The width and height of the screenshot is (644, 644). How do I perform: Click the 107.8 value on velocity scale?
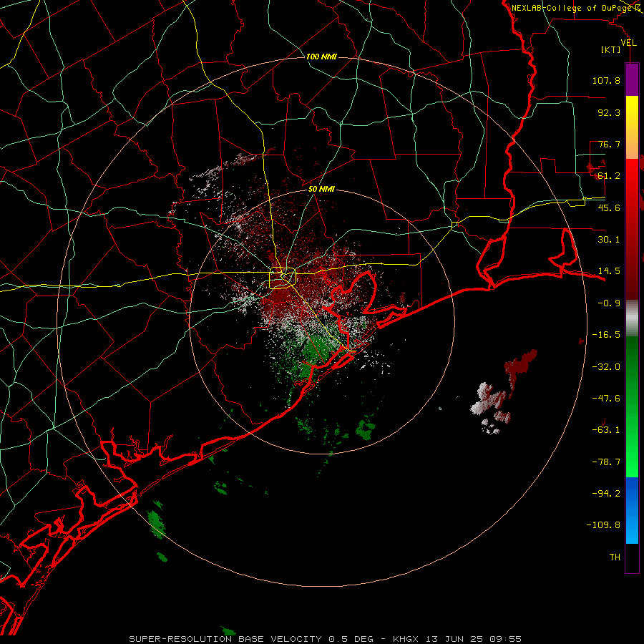[x=606, y=80]
